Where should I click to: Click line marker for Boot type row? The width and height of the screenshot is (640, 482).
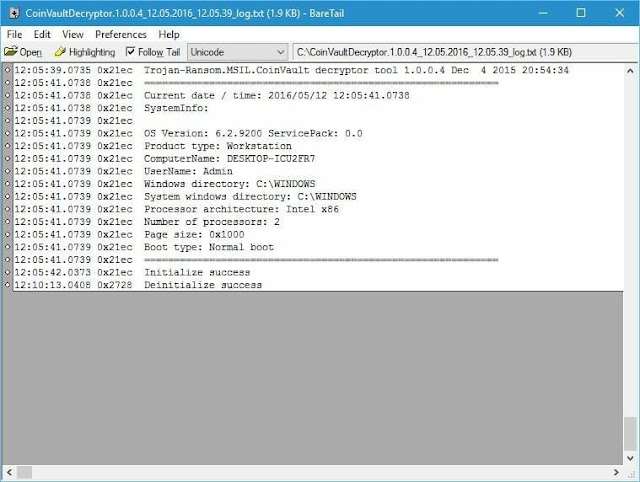point(7,247)
